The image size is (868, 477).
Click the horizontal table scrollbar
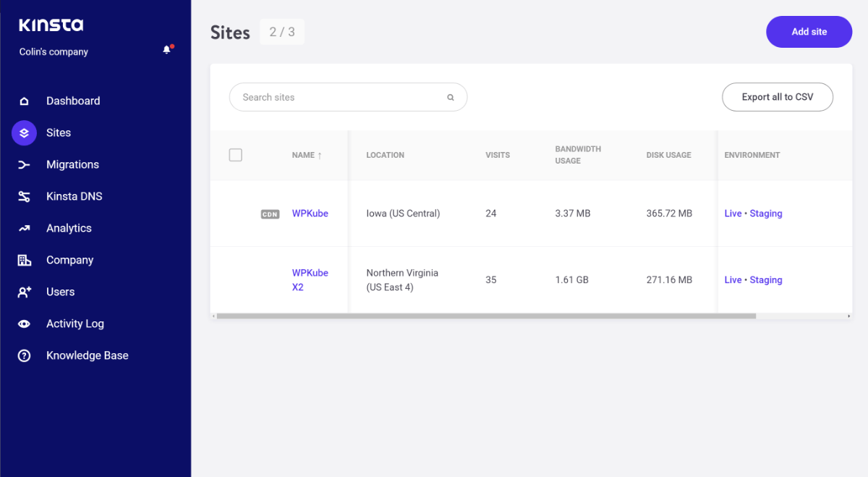[x=486, y=316]
